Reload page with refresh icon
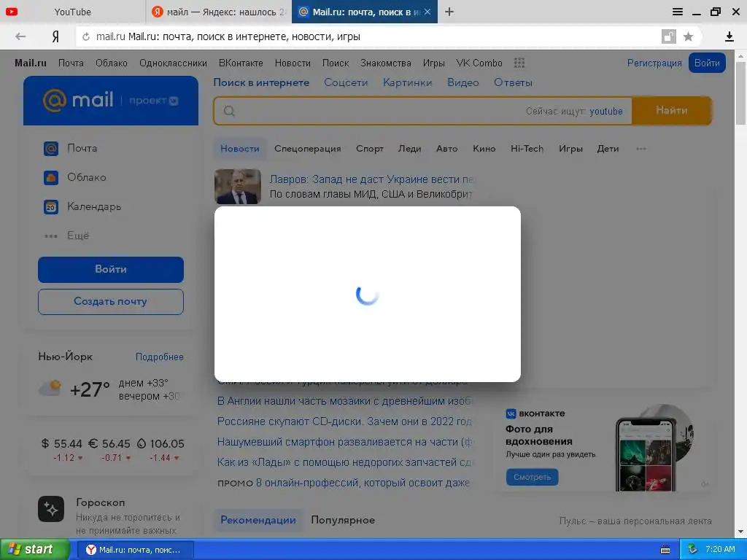747x560 pixels. point(86,36)
